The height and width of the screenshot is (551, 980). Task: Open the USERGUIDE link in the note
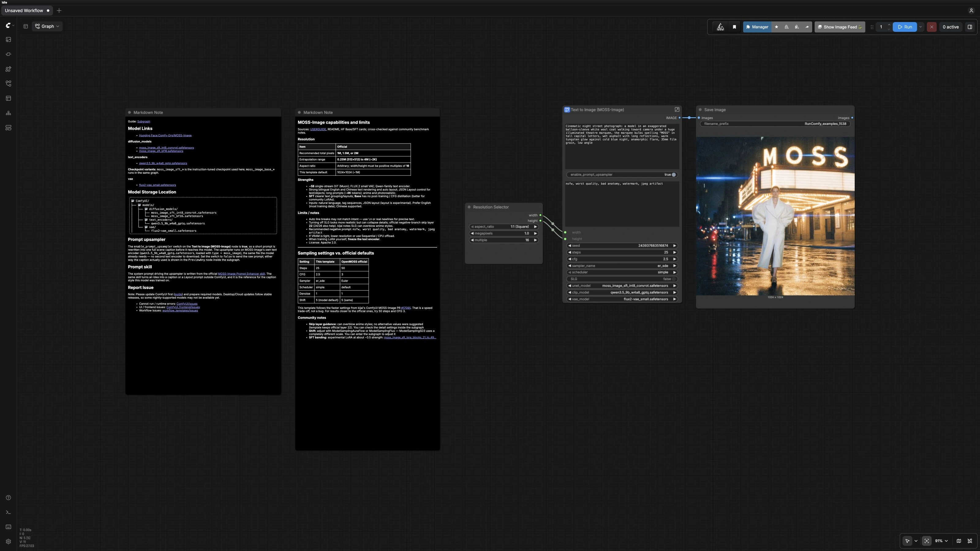pos(318,129)
